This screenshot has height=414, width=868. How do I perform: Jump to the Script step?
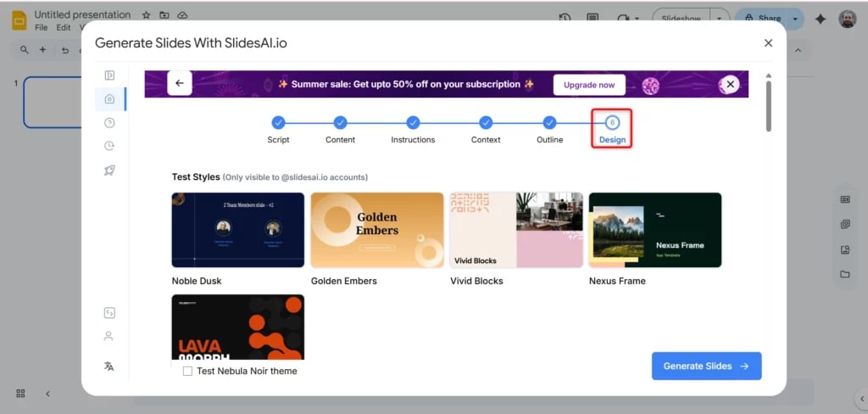click(278, 123)
